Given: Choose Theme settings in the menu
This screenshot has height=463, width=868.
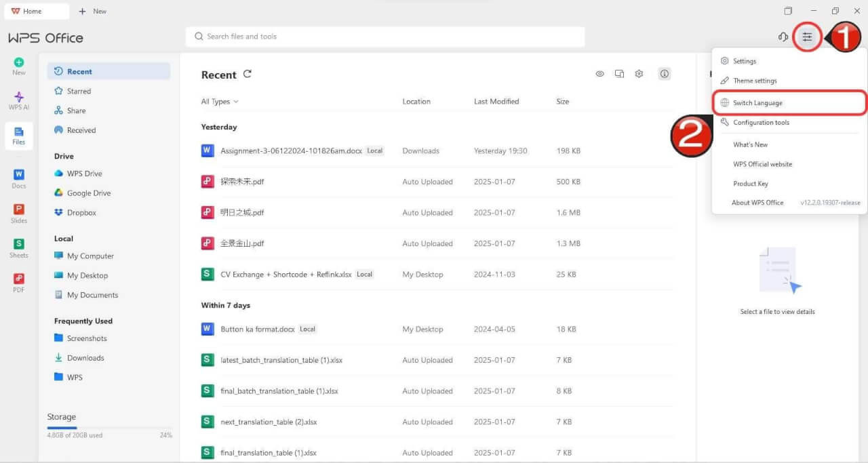Looking at the screenshot, I should [x=754, y=81].
